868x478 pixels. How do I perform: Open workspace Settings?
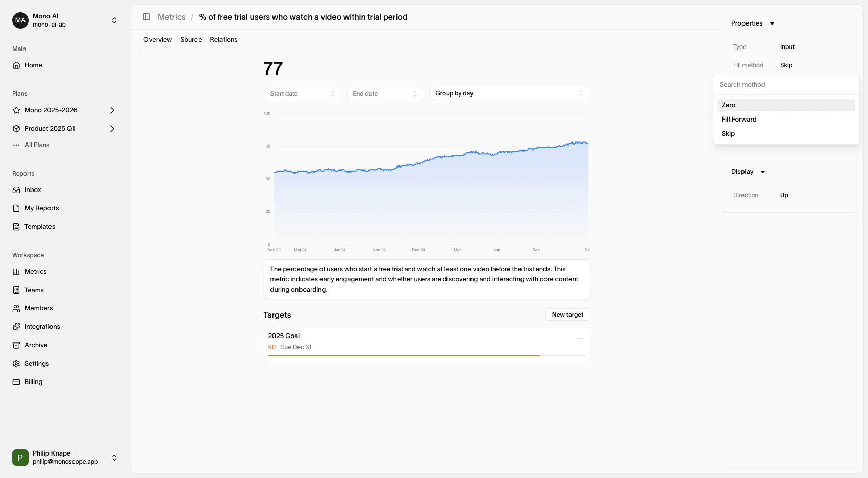(37, 364)
